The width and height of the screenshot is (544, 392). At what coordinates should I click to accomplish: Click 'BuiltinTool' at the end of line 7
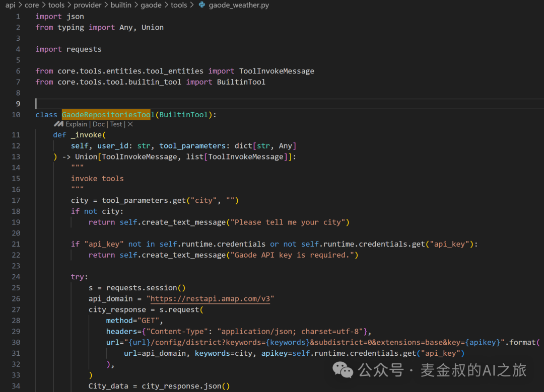click(x=241, y=82)
